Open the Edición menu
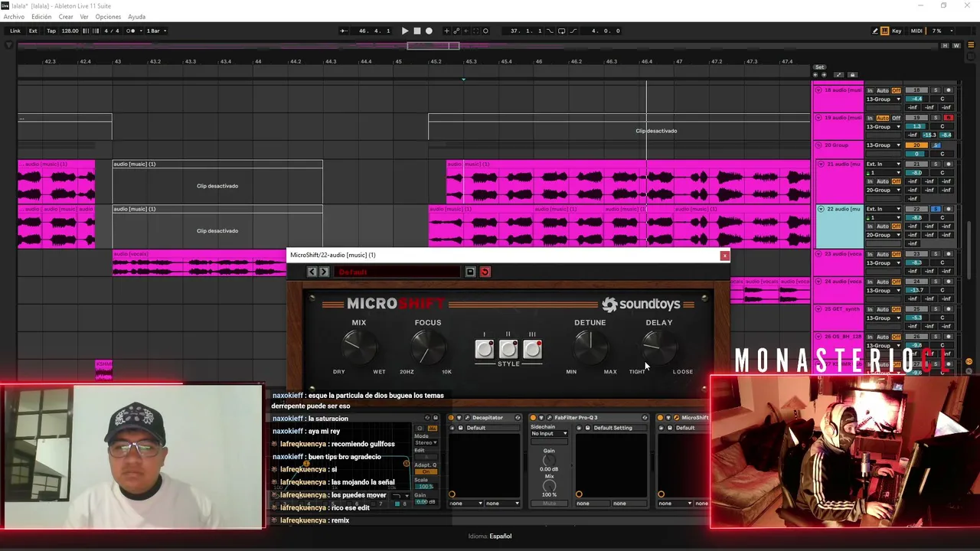This screenshot has height=551, width=980. tap(41, 17)
